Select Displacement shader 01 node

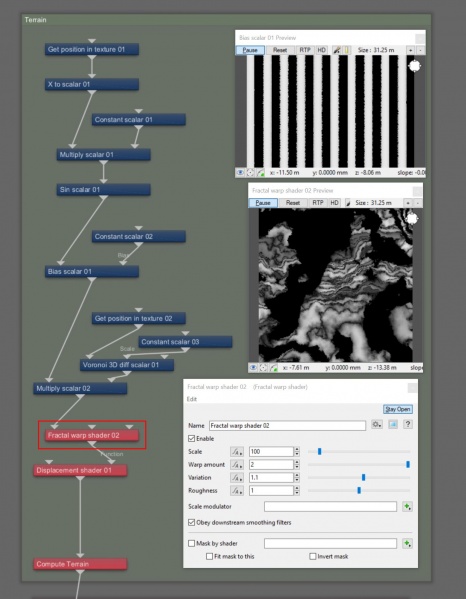coord(80,470)
